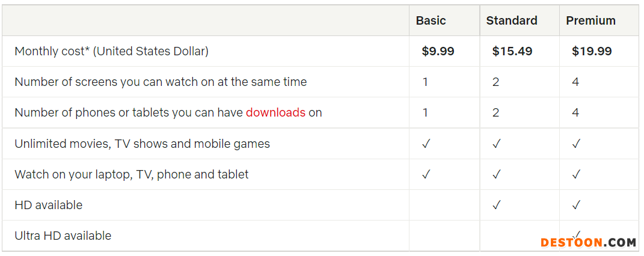Click the Ultra HD available row label
This screenshot has width=644, height=256.
point(63,236)
